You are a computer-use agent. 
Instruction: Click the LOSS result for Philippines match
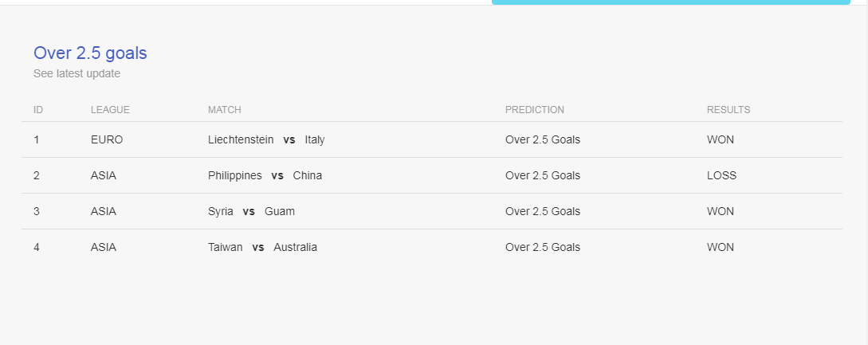[x=722, y=175]
